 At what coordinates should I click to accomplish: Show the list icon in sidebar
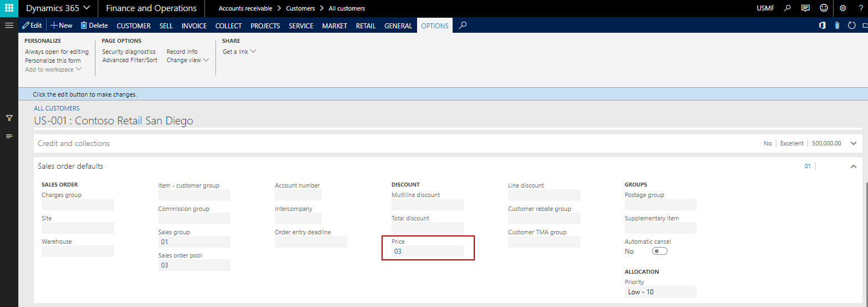tap(9, 136)
